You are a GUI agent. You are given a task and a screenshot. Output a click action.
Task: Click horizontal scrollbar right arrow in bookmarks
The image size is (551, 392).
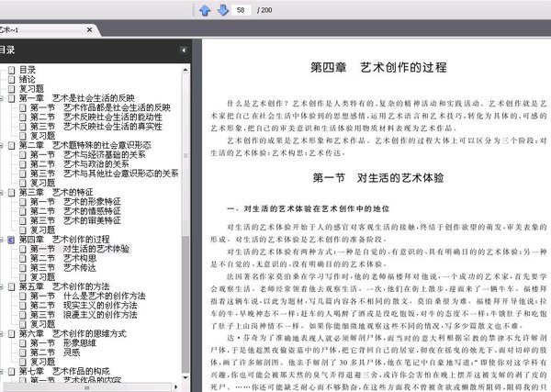click(175, 387)
